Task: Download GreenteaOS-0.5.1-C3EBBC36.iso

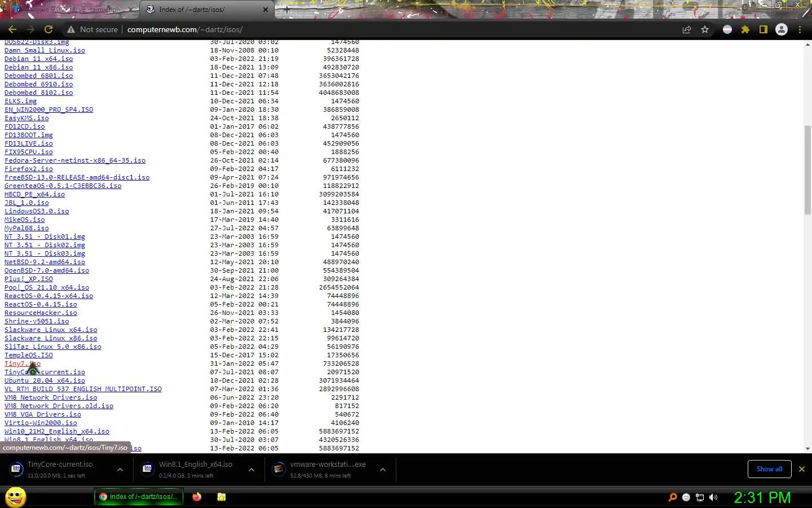Action: [63, 186]
